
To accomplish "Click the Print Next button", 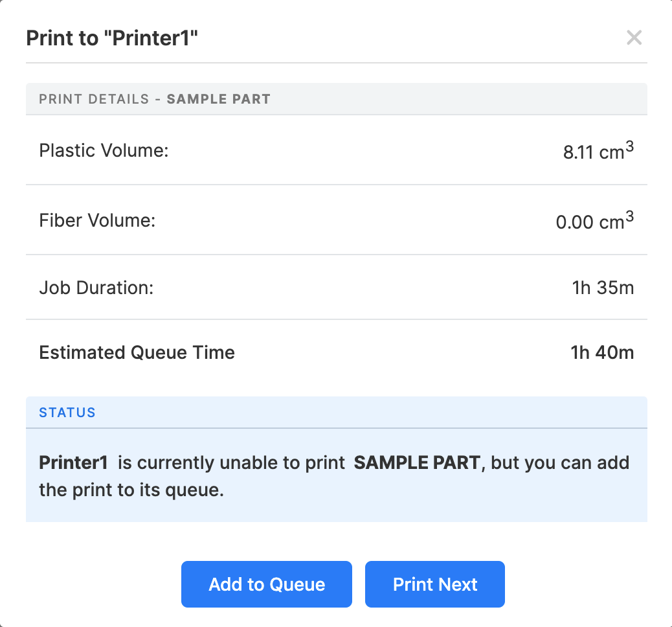I will point(434,584).
